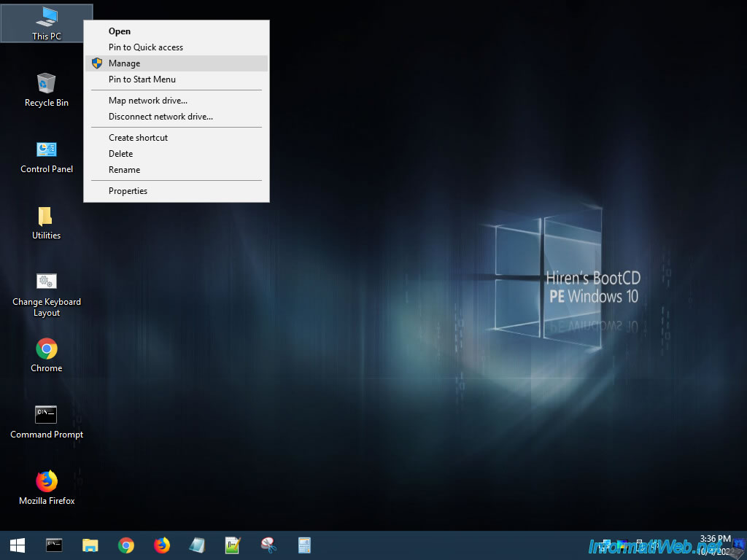Open the blue notepad icon on the taskbar
The height and width of the screenshot is (560, 747).
pos(197,545)
